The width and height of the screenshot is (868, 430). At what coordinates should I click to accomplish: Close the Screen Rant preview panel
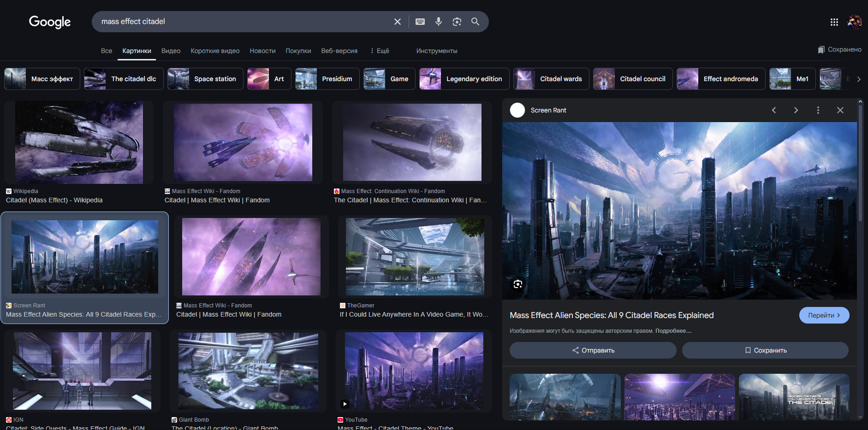click(x=840, y=110)
